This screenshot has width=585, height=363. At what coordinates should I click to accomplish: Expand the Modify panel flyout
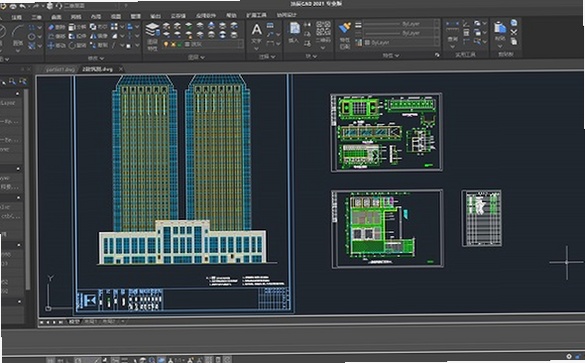[96, 58]
